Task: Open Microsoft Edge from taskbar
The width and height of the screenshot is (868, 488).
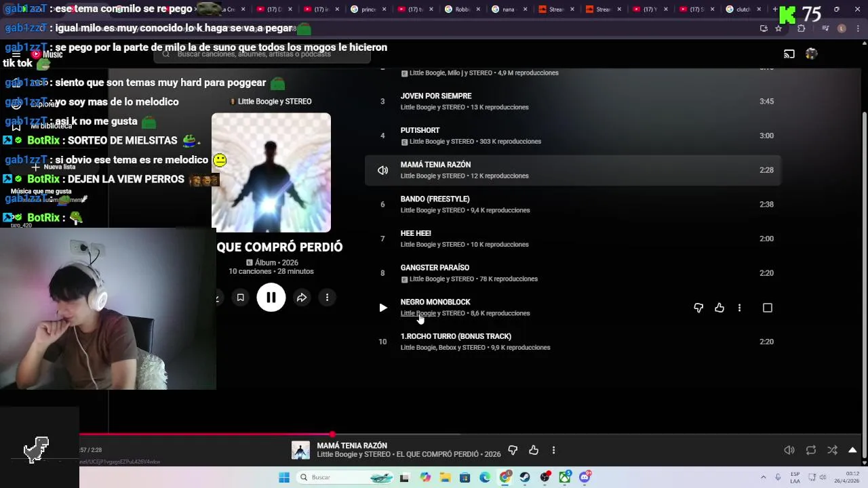Action: click(485, 477)
